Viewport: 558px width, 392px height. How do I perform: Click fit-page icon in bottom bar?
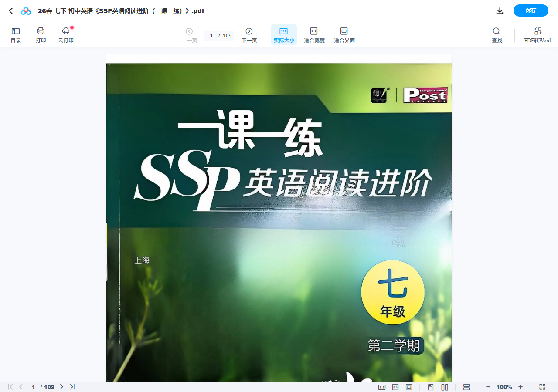coord(409,387)
